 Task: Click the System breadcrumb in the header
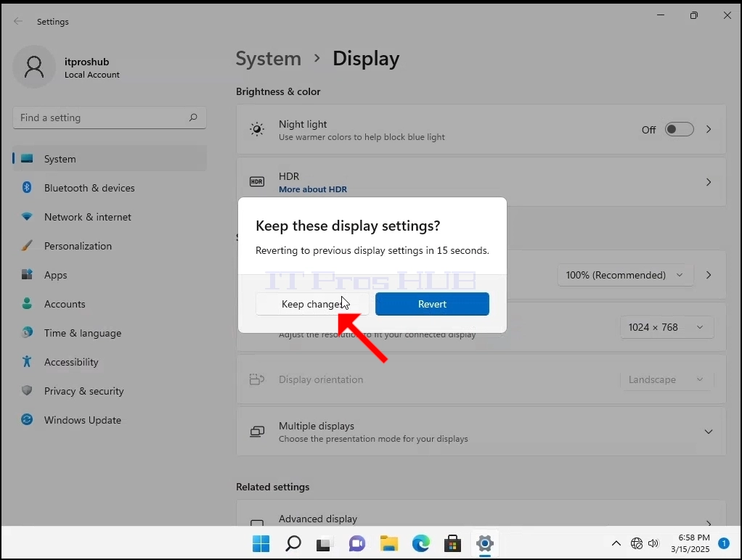click(269, 59)
